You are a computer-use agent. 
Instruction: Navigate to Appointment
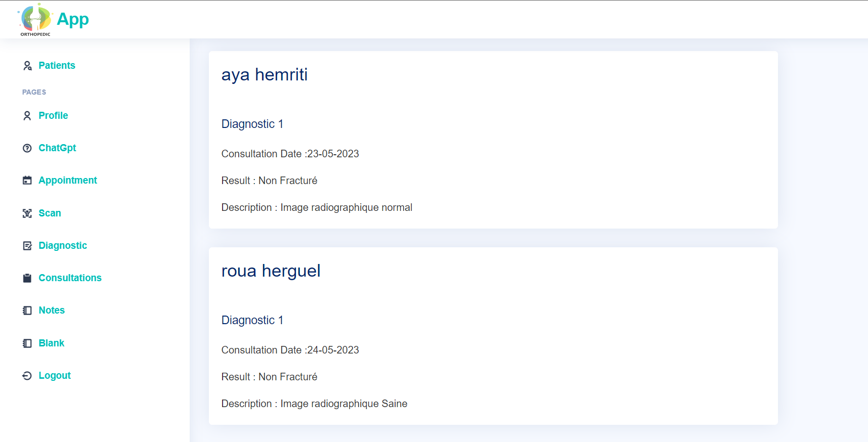68,180
